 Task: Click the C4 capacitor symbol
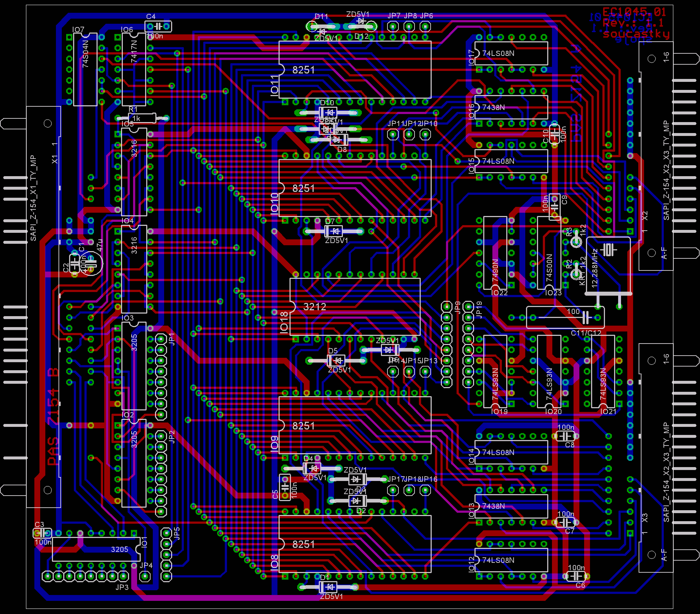[x=158, y=26]
